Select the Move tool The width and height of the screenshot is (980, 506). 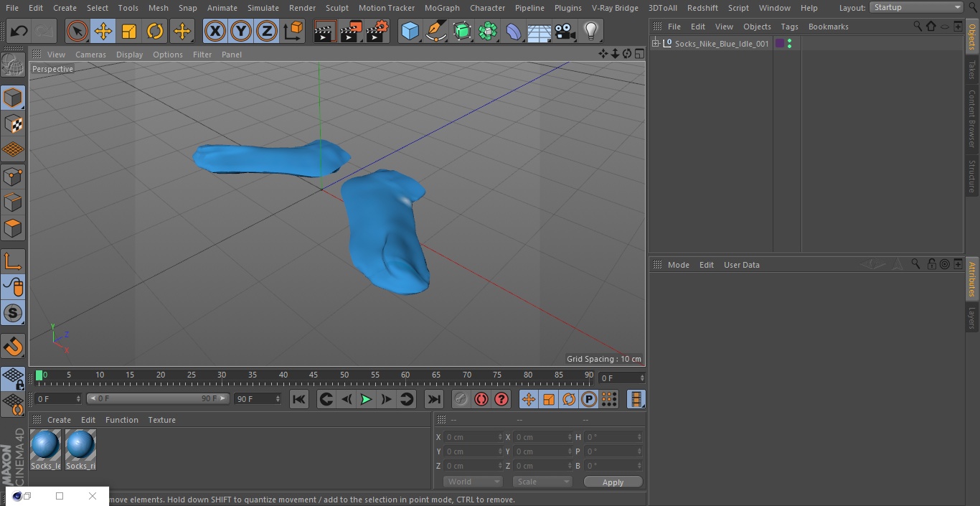click(x=103, y=31)
